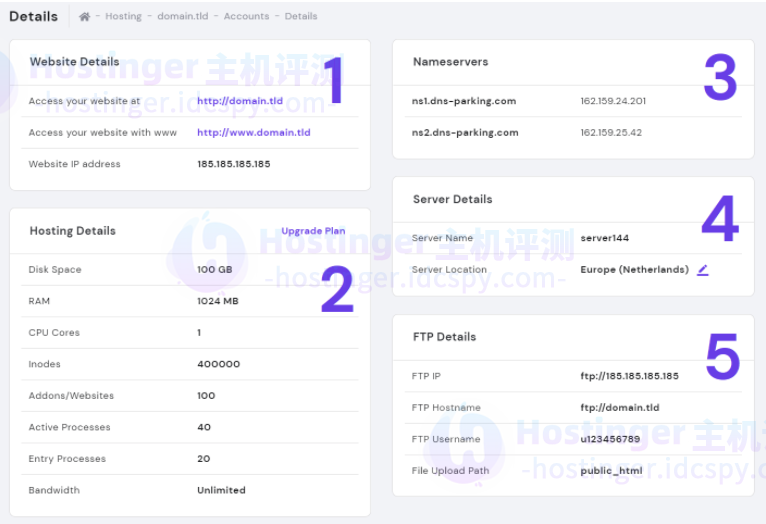
Task: Open domain.tld breadcrumb link
Action: 183,16
